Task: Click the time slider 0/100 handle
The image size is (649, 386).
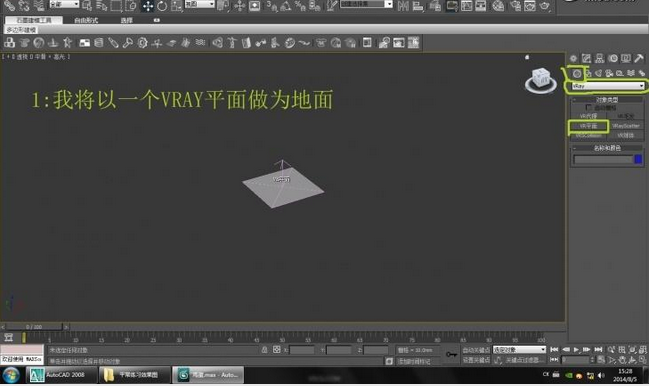Action: (x=34, y=327)
